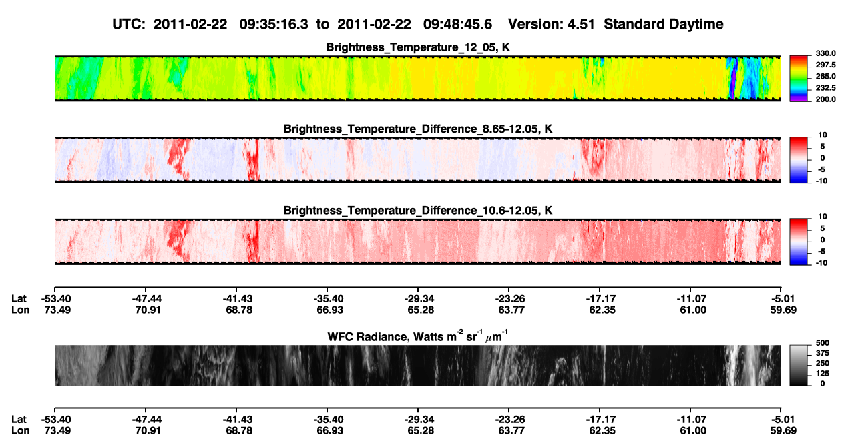Screen dimensions: 868x445
Task: Click the '297.5' colorbar tick label
Action: [825, 65]
